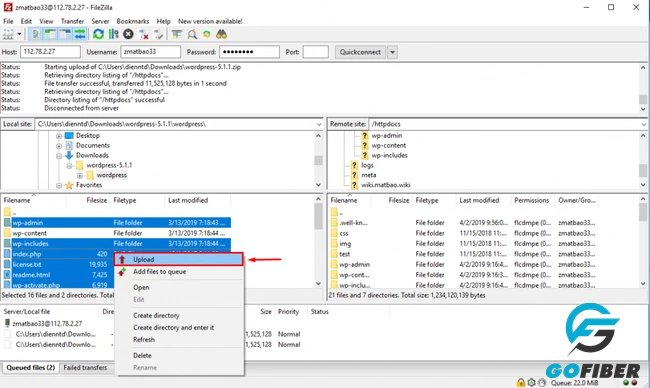The image size is (650, 388).
Task: Select wiki.matbao.wiki in the remote tree
Action: (386, 185)
